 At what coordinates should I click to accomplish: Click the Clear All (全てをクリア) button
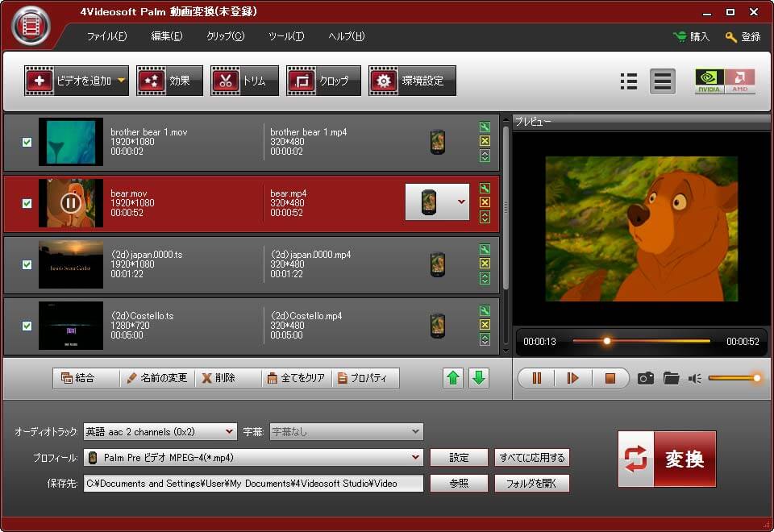click(x=296, y=378)
